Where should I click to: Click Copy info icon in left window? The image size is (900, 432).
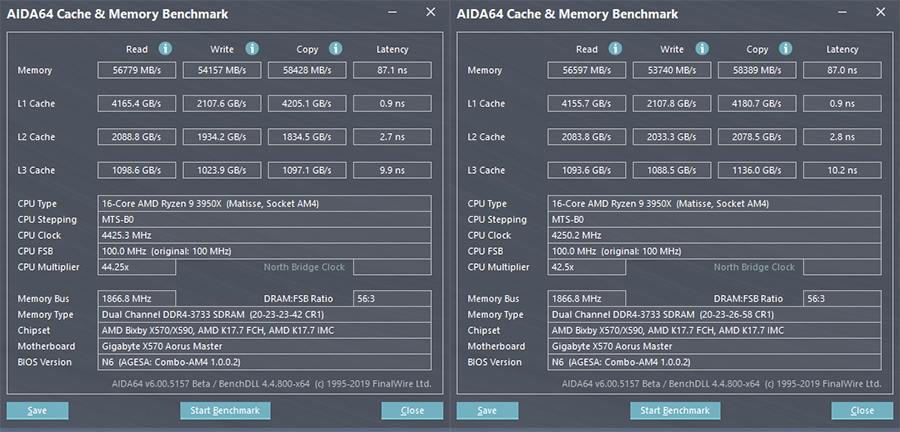pyautogui.click(x=336, y=49)
